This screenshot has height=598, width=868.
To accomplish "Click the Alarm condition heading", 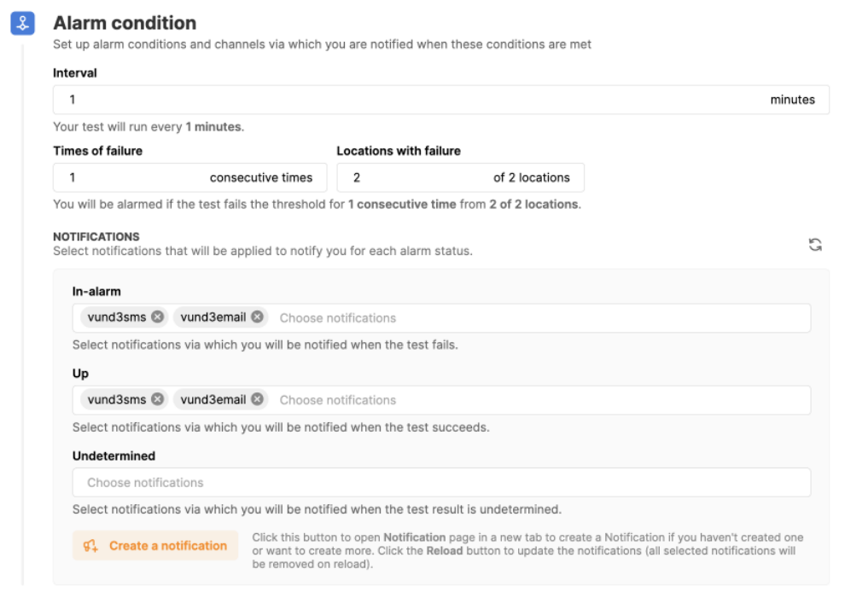I will pos(125,23).
